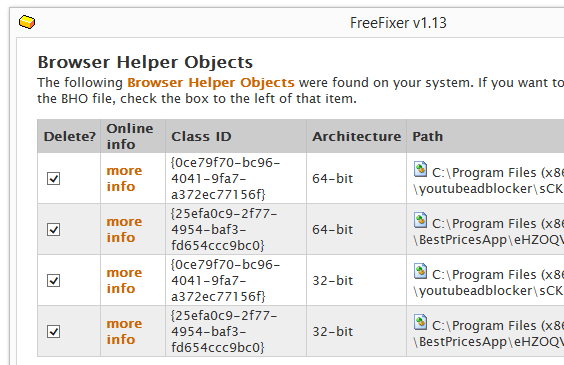
Task: Open more info for first 64-bit BHO row
Action: (124, 178)
